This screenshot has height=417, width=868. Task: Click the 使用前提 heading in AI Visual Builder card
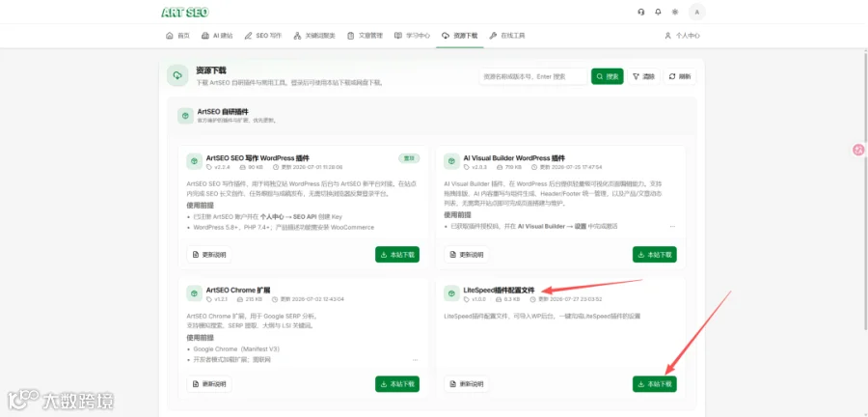(x=458, y=215)
